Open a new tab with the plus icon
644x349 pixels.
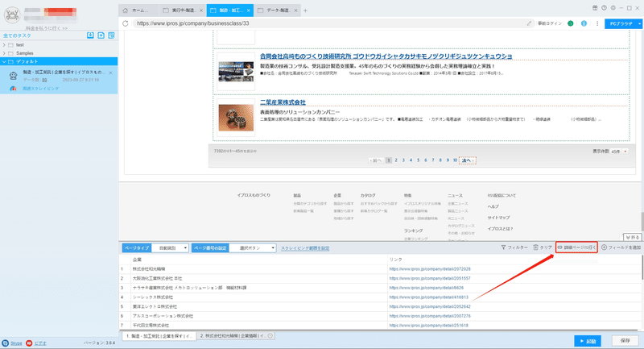[x=305, y=10]
